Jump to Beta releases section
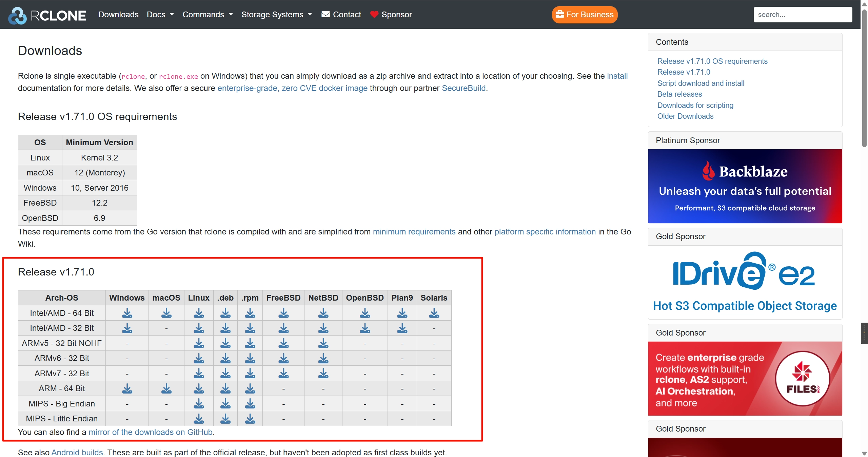This screenshot has width=868, height=457. pyautogui.click(x=679, y=94)
